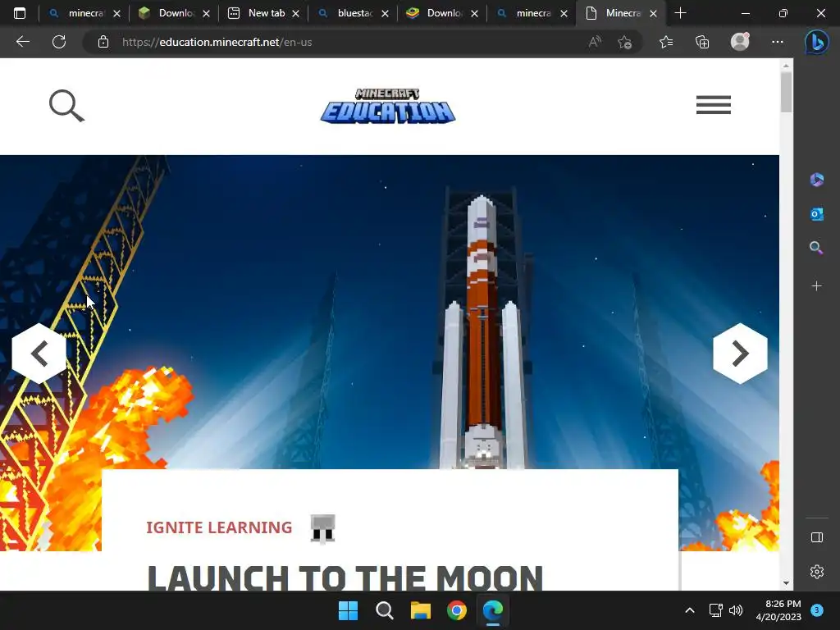
Task: Click the Minecraft Education logo
Action: 388,106
